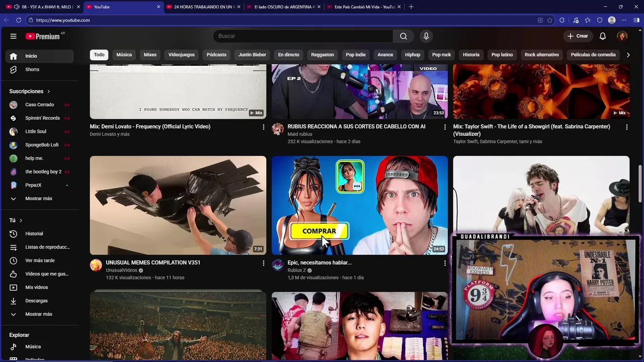Open Rubius Z channel link
Viewport: 644px width, 362px height.
(x=297, y=270)
